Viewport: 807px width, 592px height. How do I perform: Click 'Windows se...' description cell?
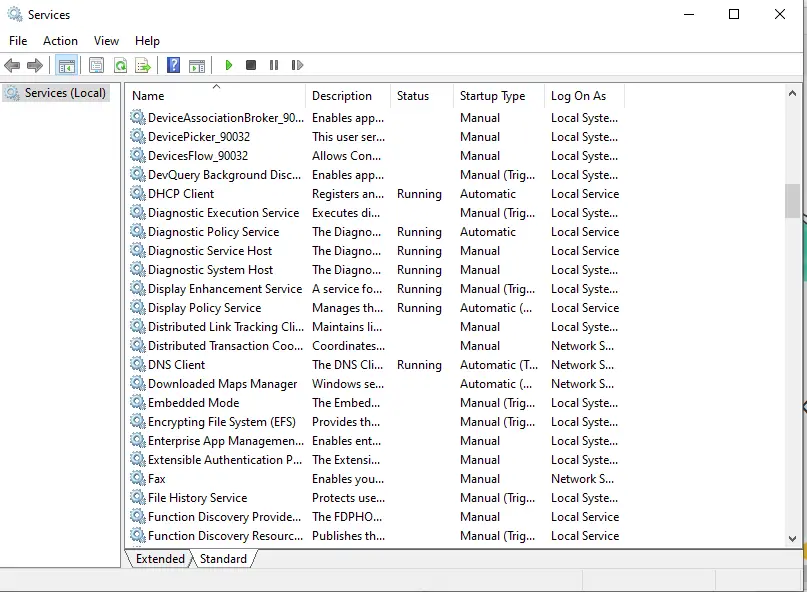click(x=348, y=384)
